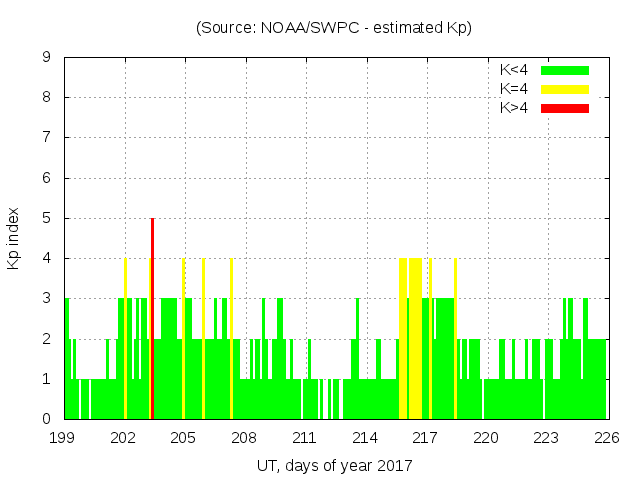This screenshot has height=480, width=640.
Task: Choose the 217 day tick label
Action: [425, 438]
